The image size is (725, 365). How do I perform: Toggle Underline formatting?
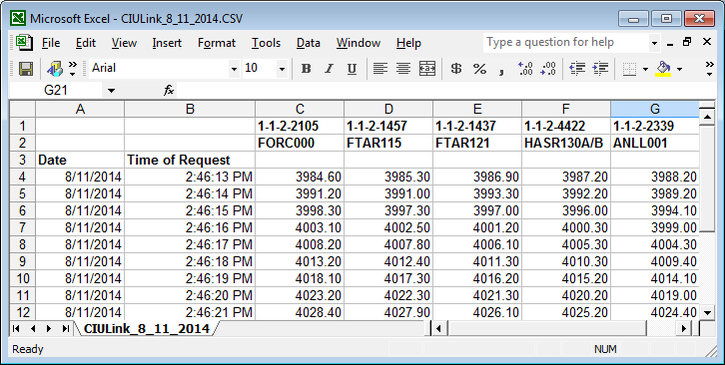coord(352,69)
